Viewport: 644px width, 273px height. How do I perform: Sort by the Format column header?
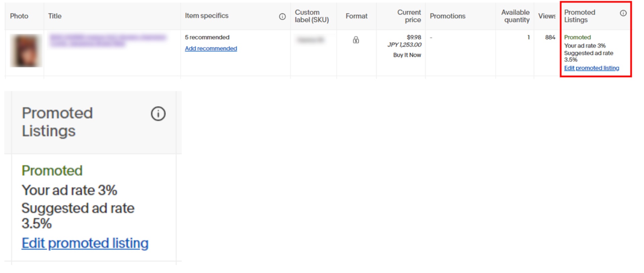[356, 16]
